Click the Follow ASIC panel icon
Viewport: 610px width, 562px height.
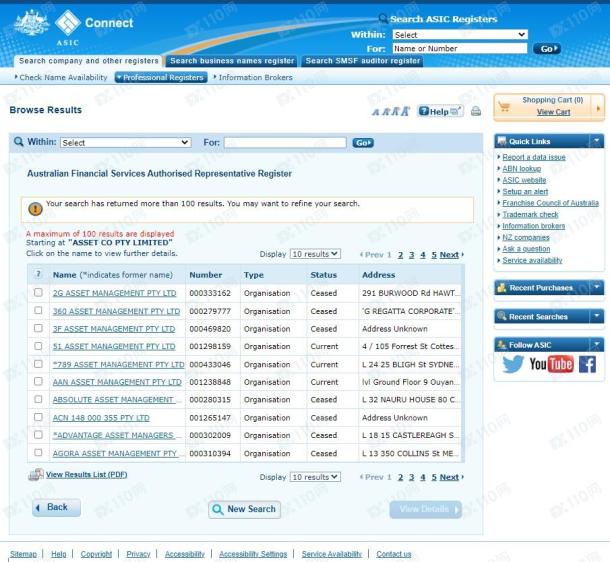coord(502,345)
